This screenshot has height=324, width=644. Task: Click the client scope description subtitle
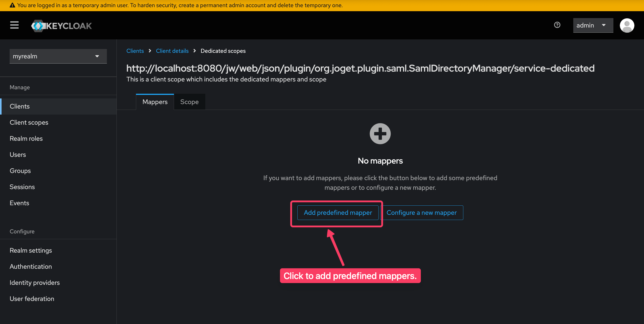226,79
